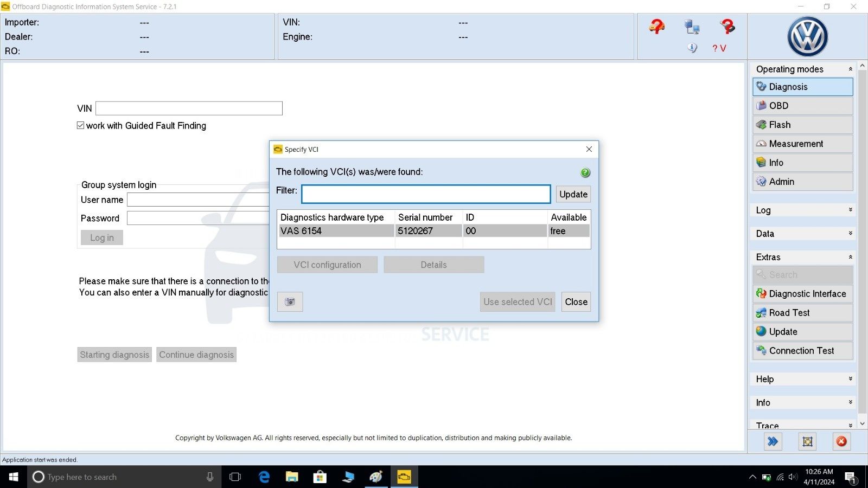Expand the Trace section
Screen dimensions: 868x488
[850, 425]
